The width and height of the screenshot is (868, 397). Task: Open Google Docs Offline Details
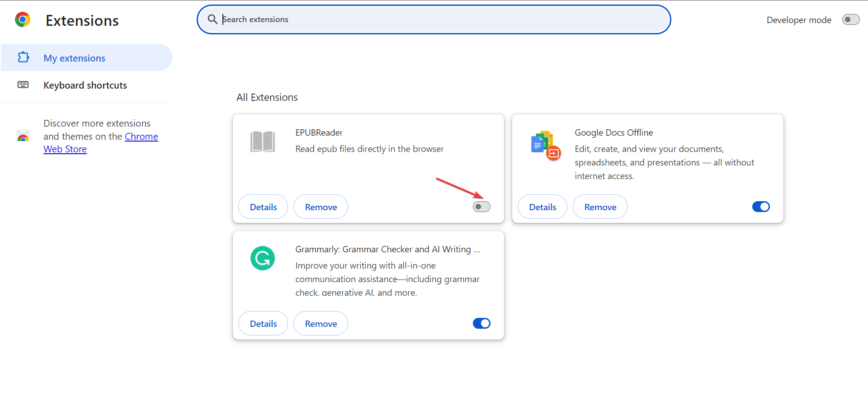pos(542,207)
